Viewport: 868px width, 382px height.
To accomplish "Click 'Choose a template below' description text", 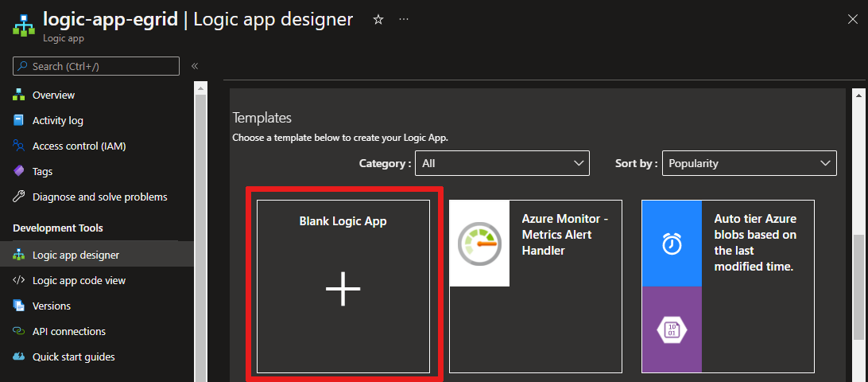I will (340, 138).
